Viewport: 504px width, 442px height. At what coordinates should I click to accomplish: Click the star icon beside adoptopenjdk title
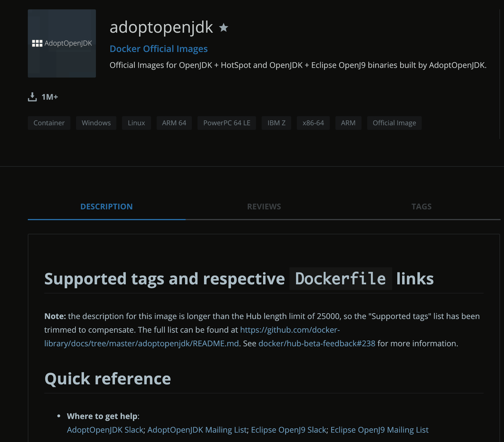pyautogui.click(x=224, y=28)
